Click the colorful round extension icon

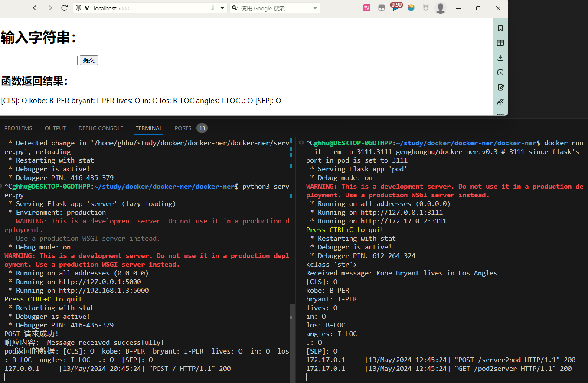pyautogui.click(x=411, y=8)
